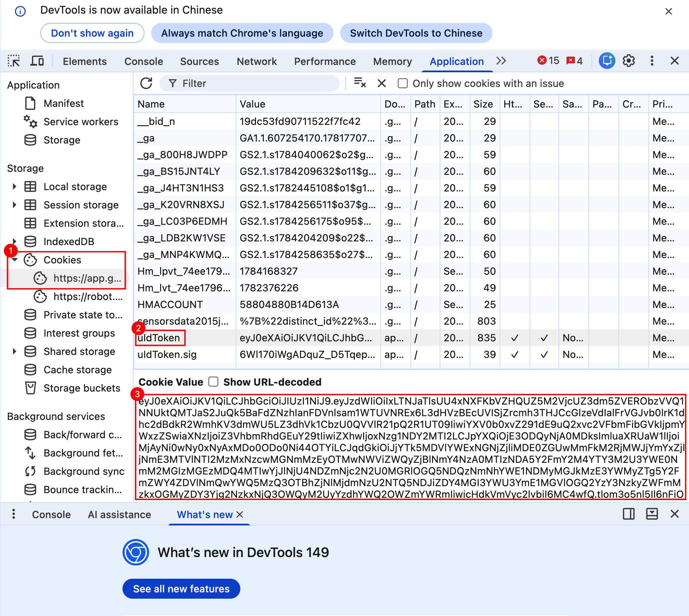Enable the Show URL-decoded checkbox
689x616 pixels.
(213, 382)
